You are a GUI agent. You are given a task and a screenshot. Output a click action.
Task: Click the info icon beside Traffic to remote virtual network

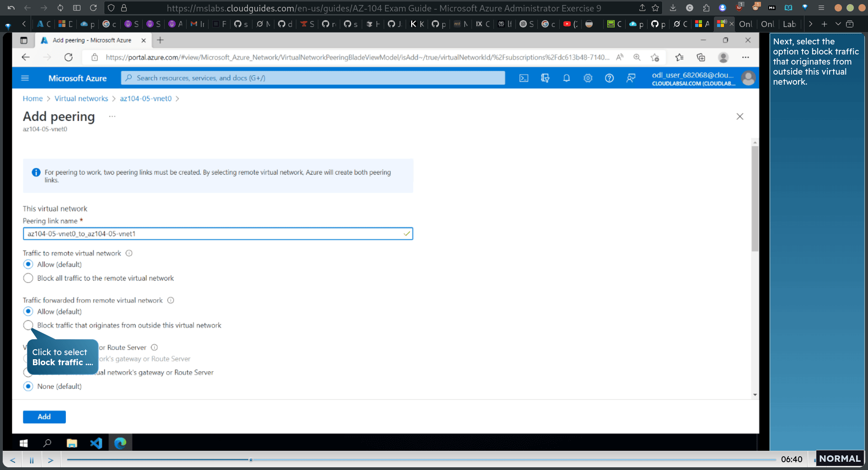pos(129,253)
